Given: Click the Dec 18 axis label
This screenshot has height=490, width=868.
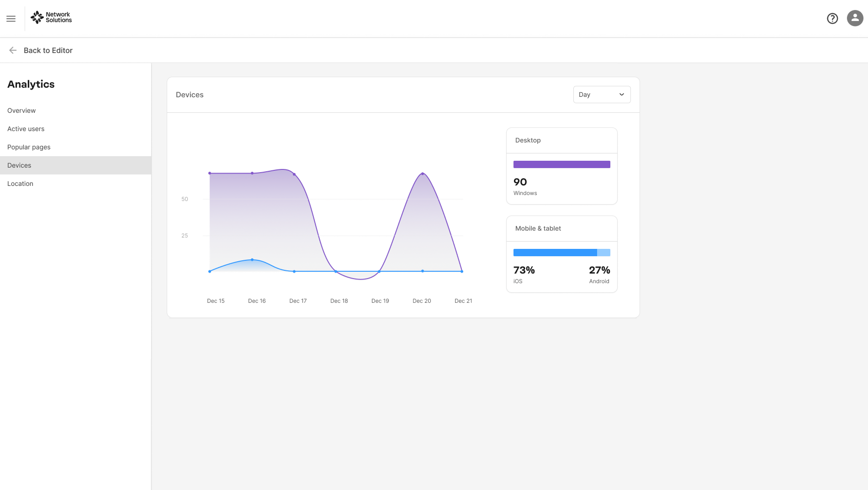Looking at the screenshot, I should [339, 301].
